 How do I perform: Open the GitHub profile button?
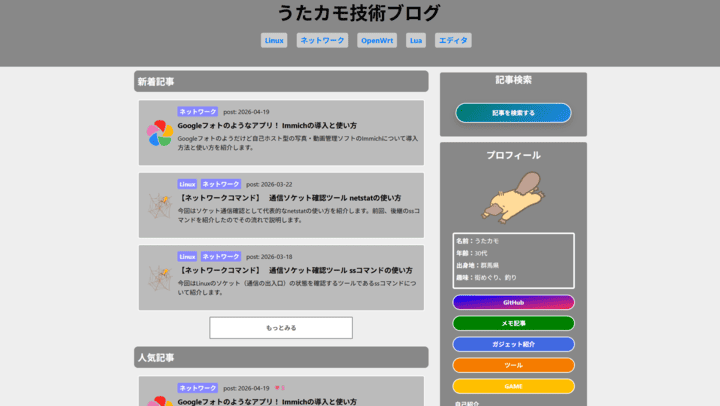513,303
